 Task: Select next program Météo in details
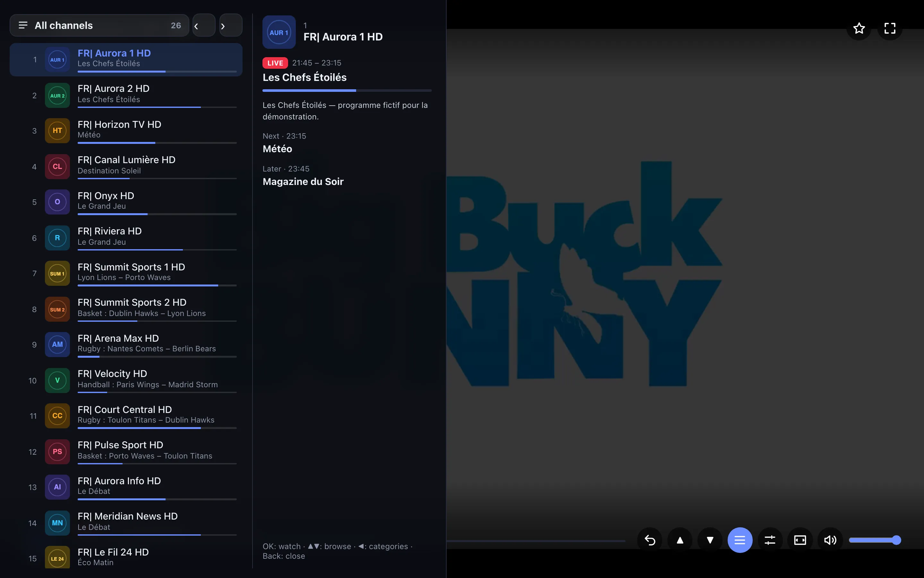277,149
